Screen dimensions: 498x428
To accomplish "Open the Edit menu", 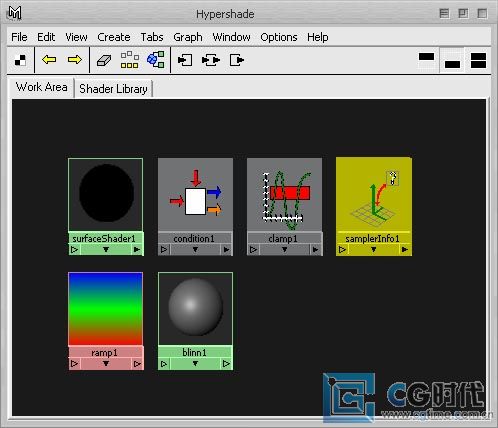I will (x=46, y=37).
